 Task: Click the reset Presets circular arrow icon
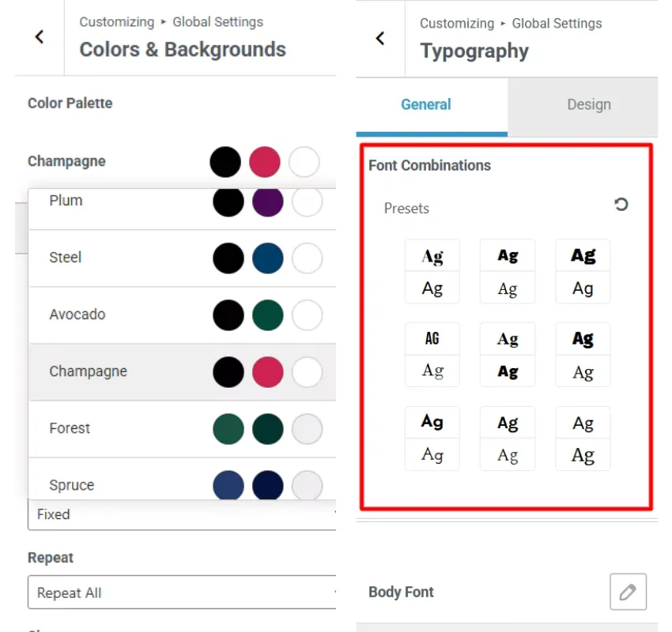coord(621,204)
